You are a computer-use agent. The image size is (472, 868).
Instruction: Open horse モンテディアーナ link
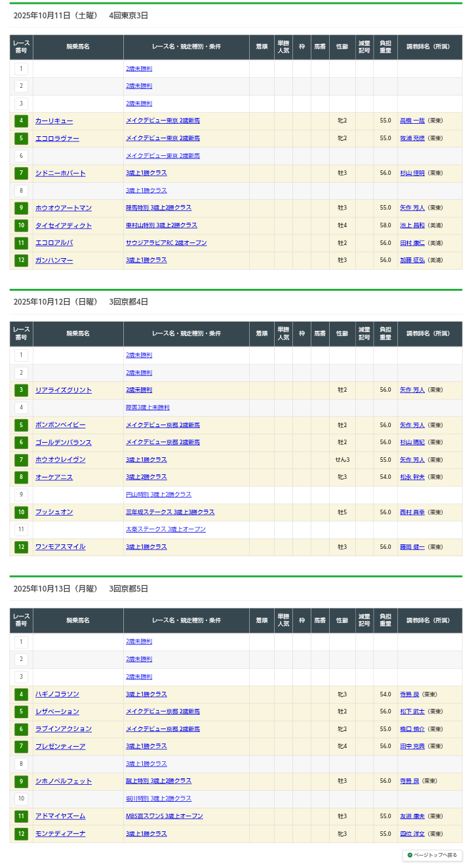coord(60,833)
